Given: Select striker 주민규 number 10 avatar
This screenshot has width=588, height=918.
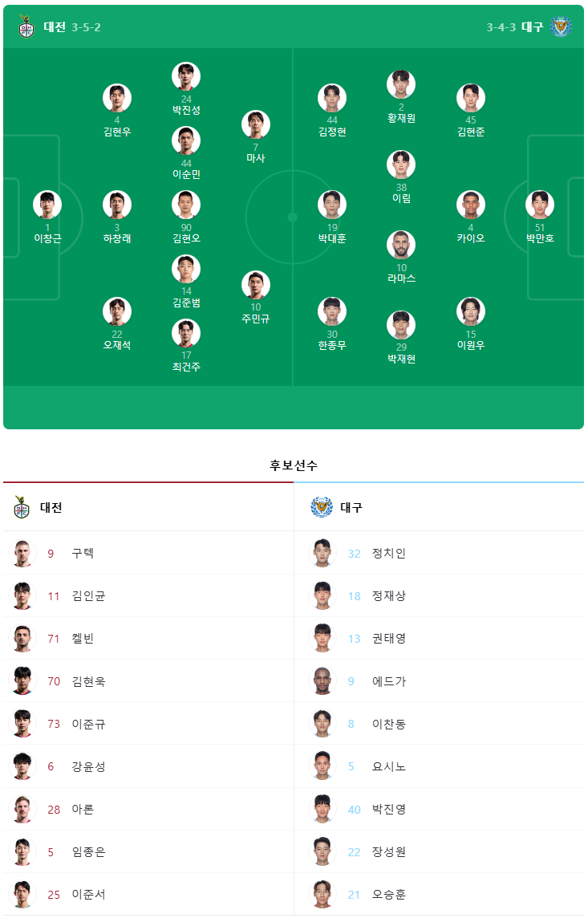Looking at the screenshot, I should pos(256,285).
